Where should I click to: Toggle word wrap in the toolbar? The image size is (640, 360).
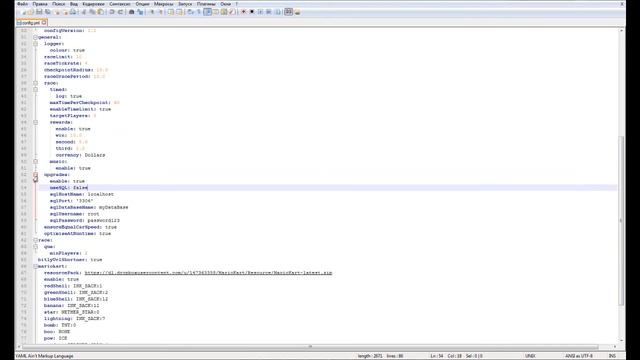(x=191, y=12)
